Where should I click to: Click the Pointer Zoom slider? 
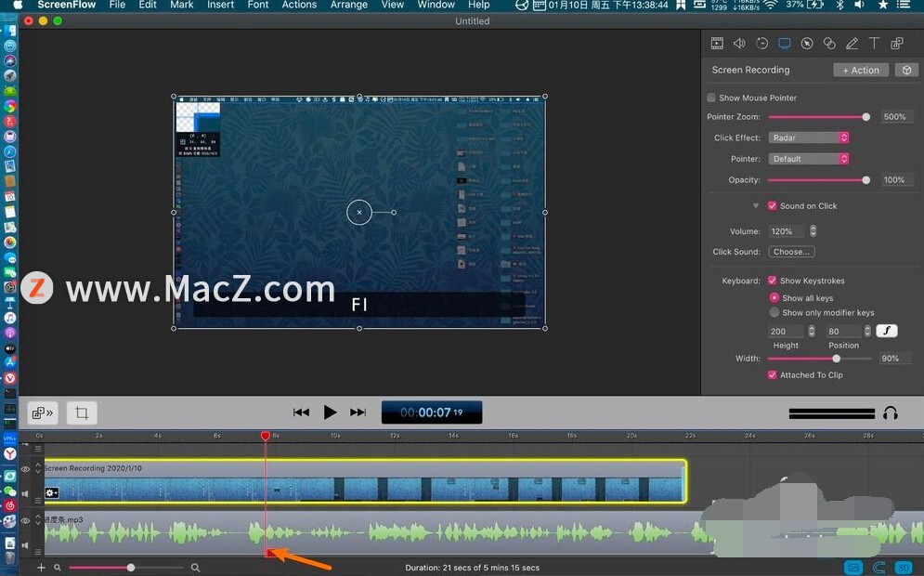pos(818,117)
